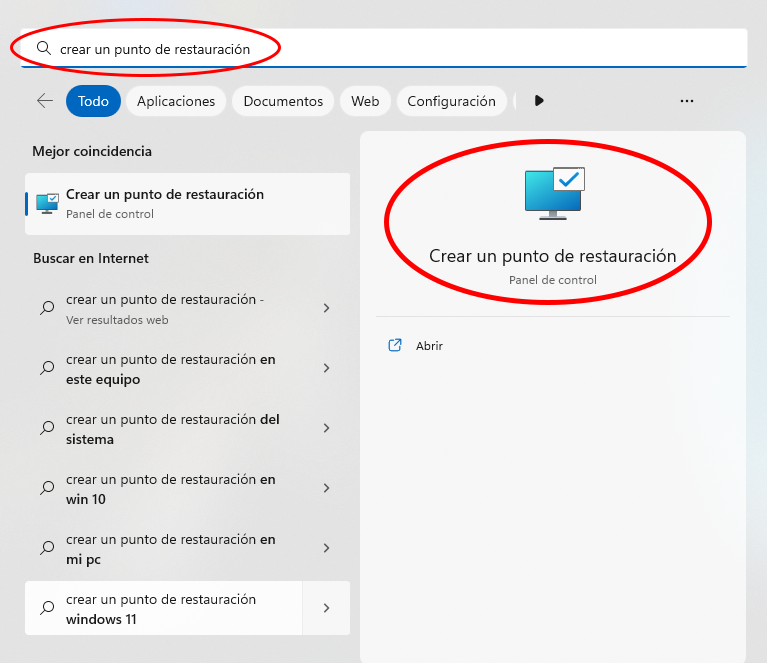The width and height of the screenshot is (767, 663).
Task: Filter results by the Web tab
Action: point(365,101)
